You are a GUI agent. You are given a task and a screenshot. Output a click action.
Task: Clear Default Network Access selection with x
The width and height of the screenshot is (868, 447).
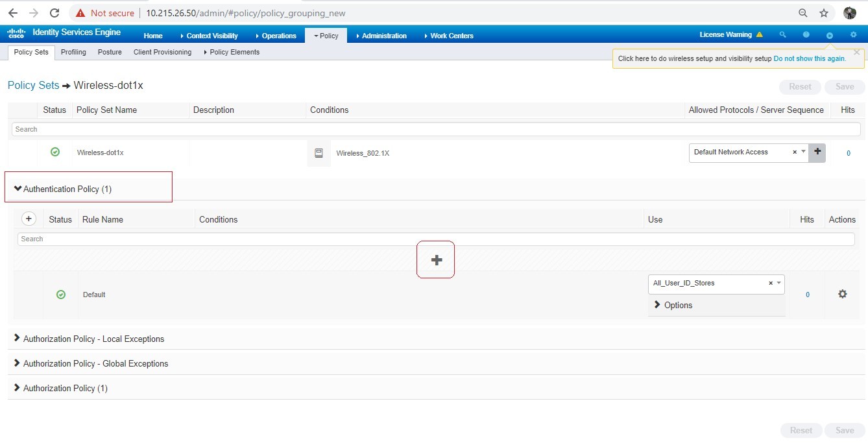[795, 152]
